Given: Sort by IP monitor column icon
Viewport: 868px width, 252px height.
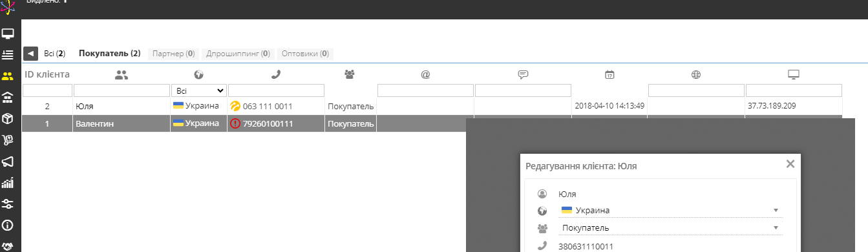Looking at the screenshot, I should click(x=794, y=75).
